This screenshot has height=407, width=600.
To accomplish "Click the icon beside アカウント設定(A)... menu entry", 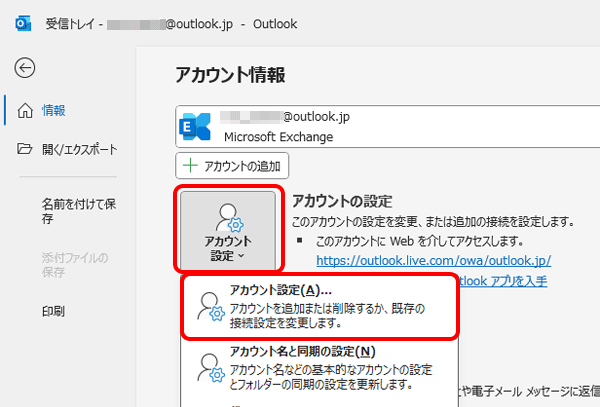I will point(208,305).
